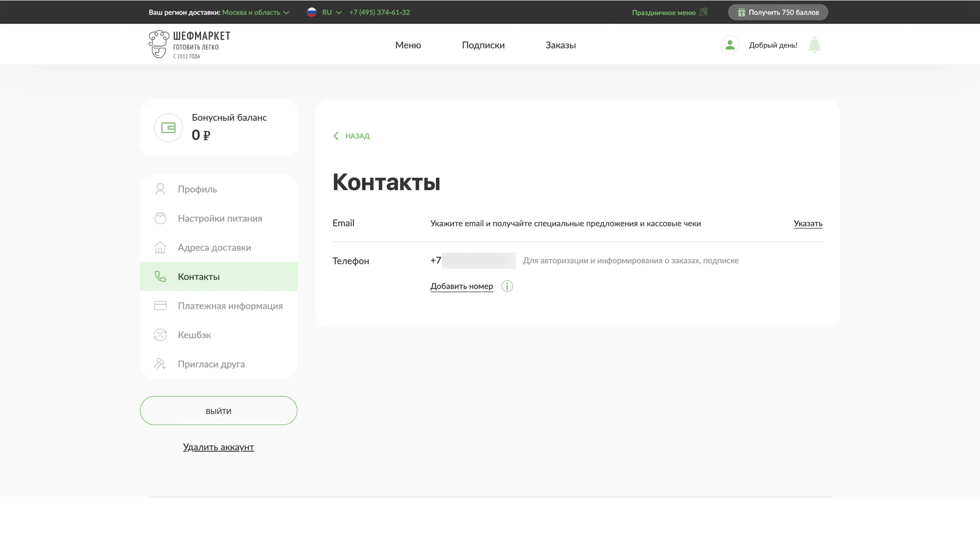
Task: Open Настройки питания in the sidebar
Action: [219, 218]
